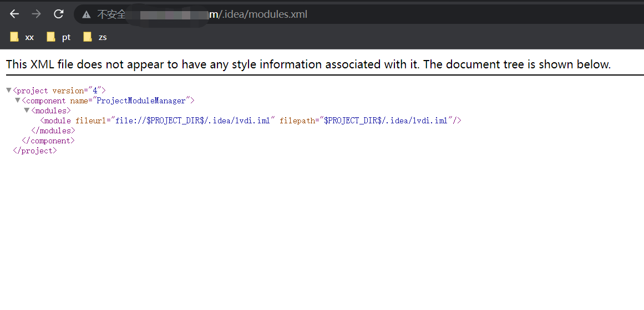The height and width of the screenshot is (310, 644).
Task: Click the 不安全 security label
Action: tap(111, 15)
